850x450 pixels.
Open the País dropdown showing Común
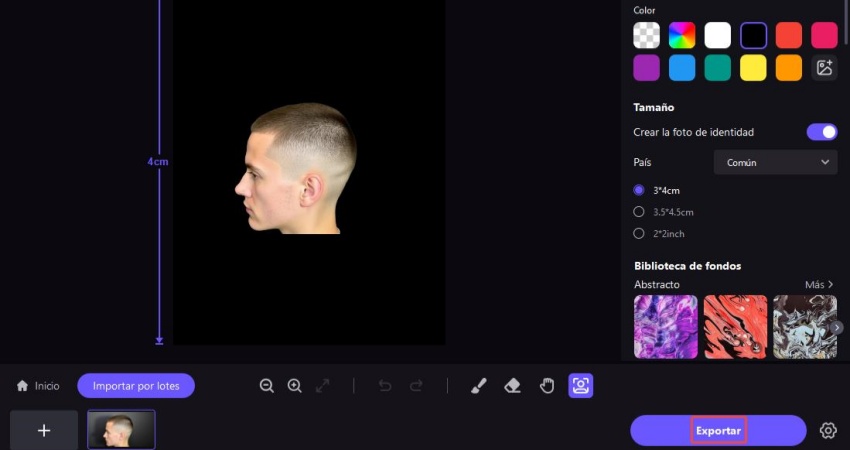click(x=775, y=162)
